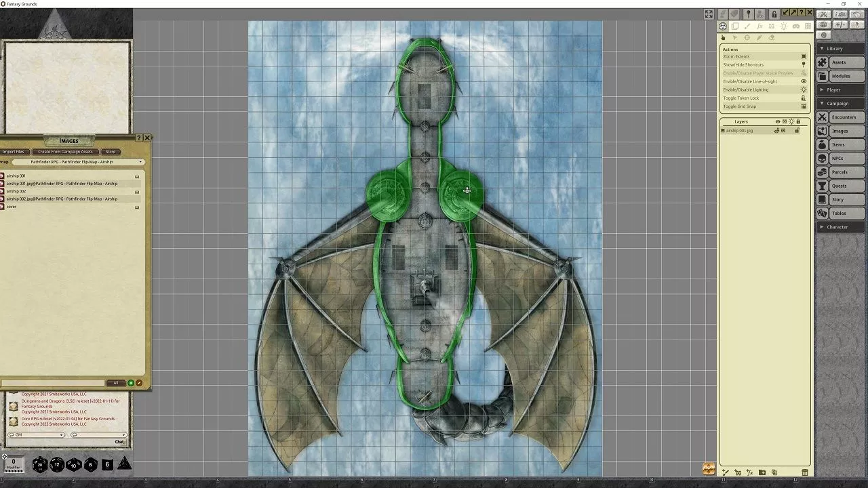Expand the Character sidebar section

841,226
